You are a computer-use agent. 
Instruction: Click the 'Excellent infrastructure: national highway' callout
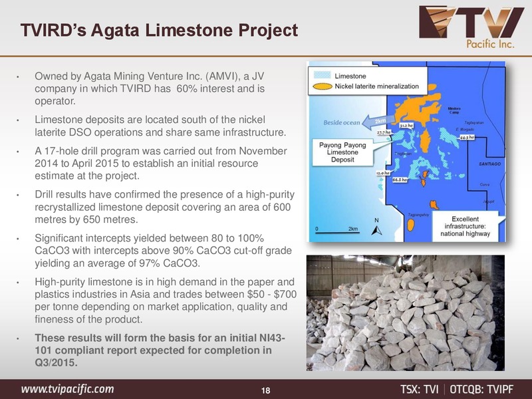(465, 226)
